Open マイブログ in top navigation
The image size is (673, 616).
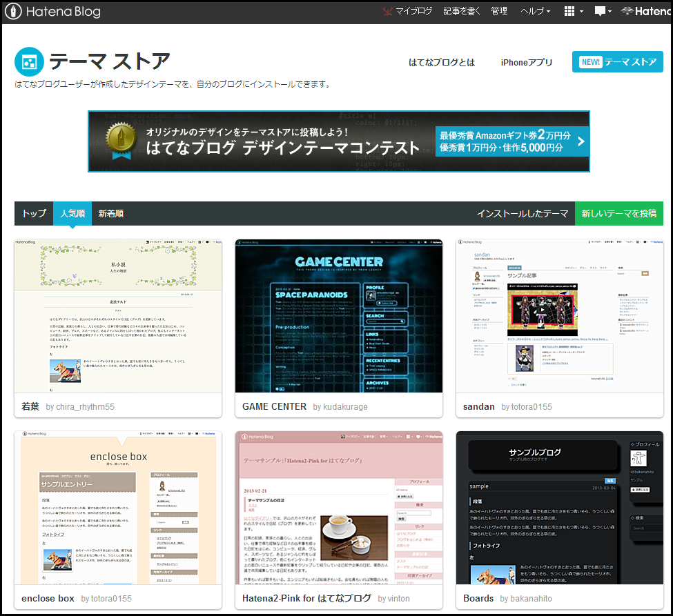point(413,11)
